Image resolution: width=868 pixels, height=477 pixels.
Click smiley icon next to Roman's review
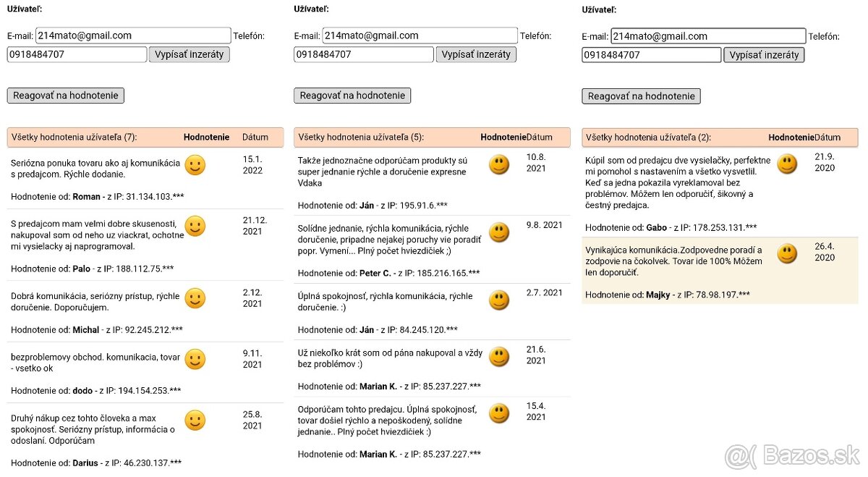click(195, 166)
